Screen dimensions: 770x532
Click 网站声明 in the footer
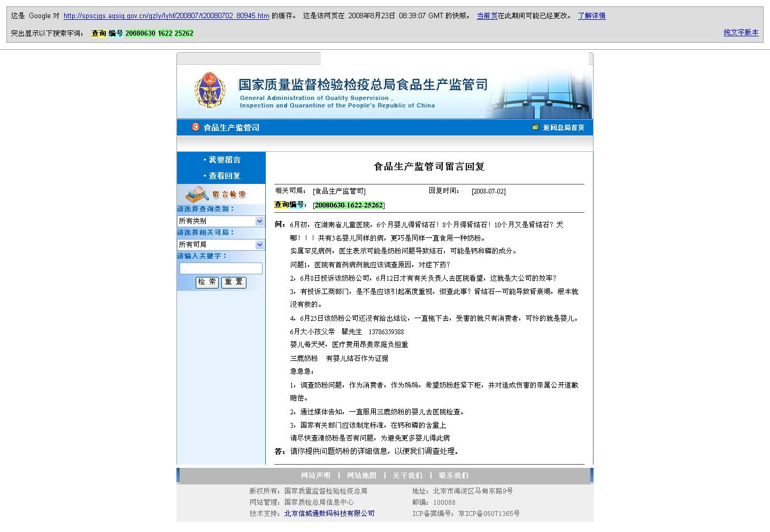click(x=315, y=475)
